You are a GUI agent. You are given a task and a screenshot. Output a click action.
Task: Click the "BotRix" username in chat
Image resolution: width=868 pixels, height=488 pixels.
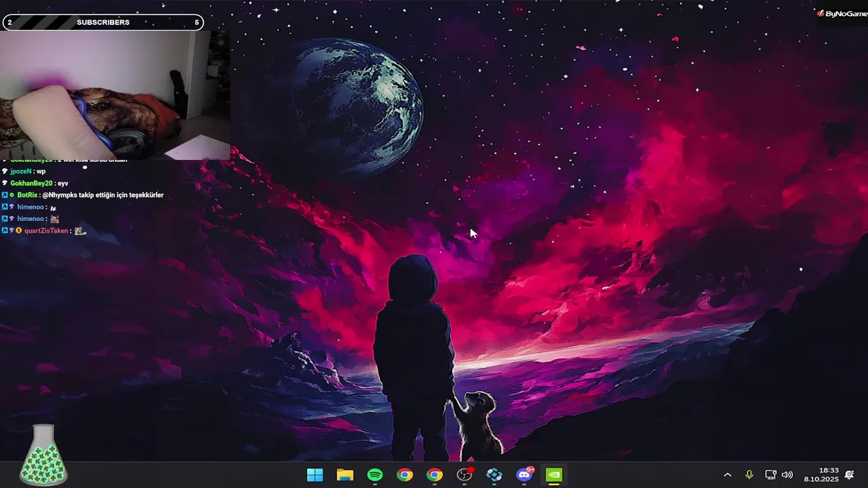27,195
